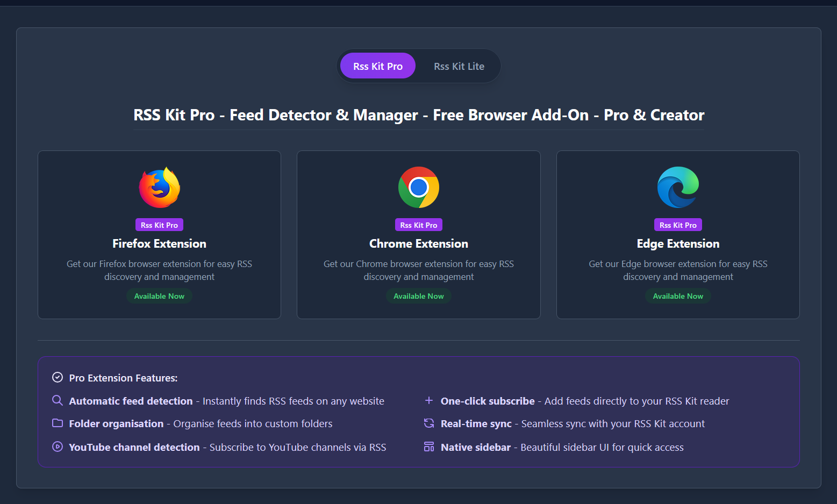837x504 pixels.
Task: Click Available Now under Edge Extension
Action: click(678, 296)
